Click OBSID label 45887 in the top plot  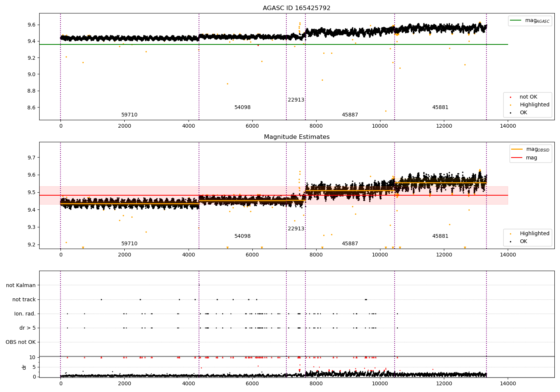pos(350,115)
